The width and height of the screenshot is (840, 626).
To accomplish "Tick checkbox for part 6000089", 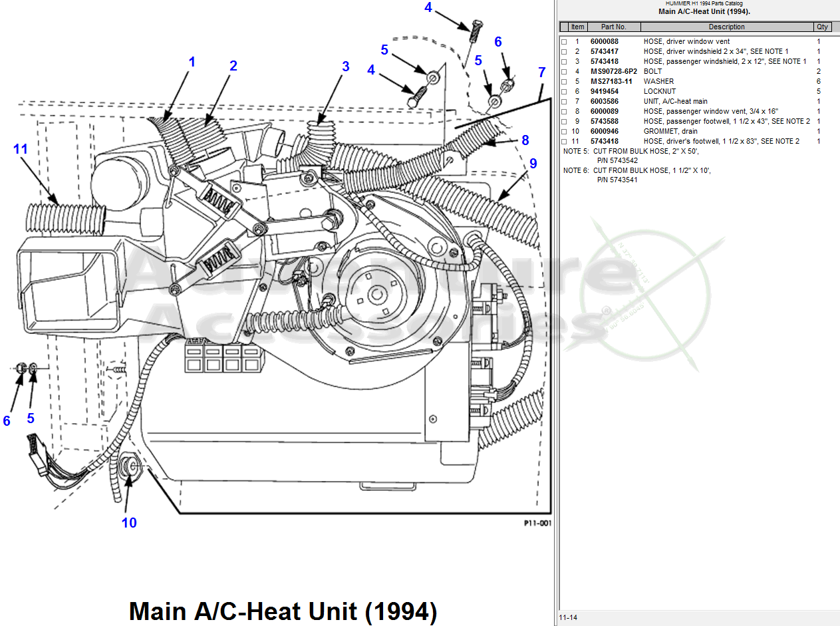I will click(564, 112).
